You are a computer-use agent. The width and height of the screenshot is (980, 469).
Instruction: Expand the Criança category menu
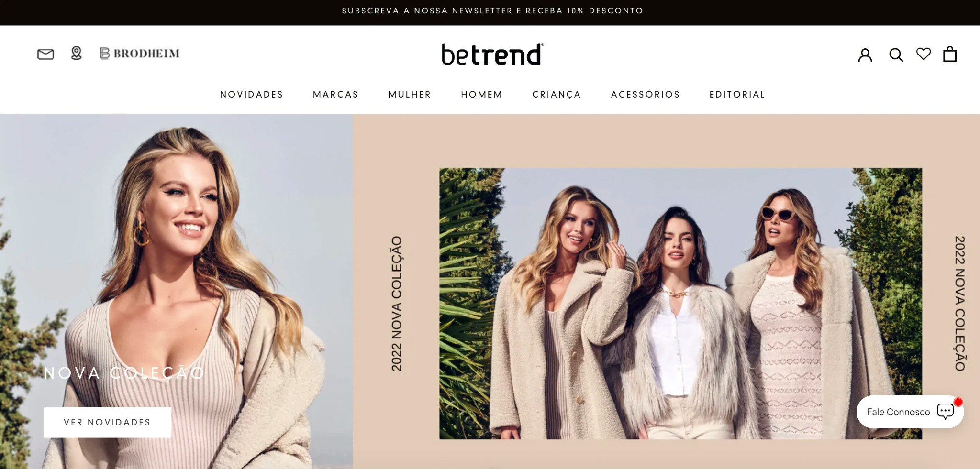pyautogui.click(x=557, y=95)
